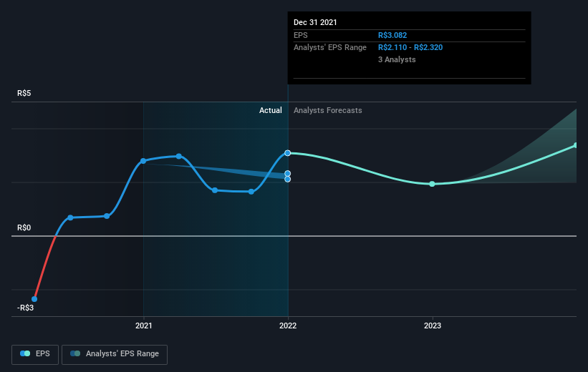
Task: Select the EPS dip point mid-2021
Action: click(215, 190)
